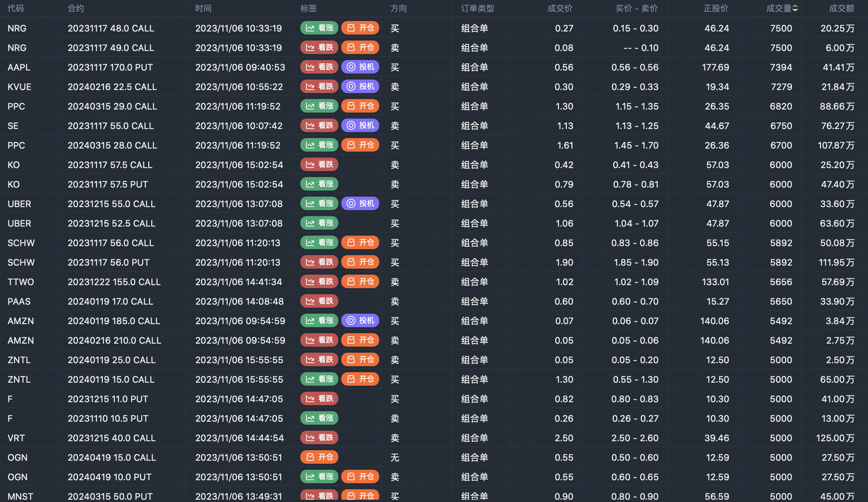The image size is (868, 502).
Task: Select the MNST ticker cell
Action: (x=20, y=496)
